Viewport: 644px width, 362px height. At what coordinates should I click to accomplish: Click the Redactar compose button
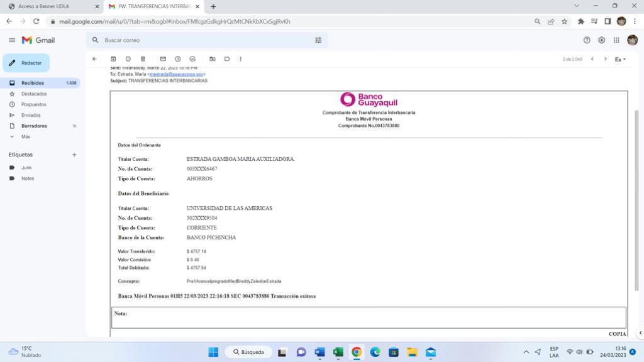(26, 63)
